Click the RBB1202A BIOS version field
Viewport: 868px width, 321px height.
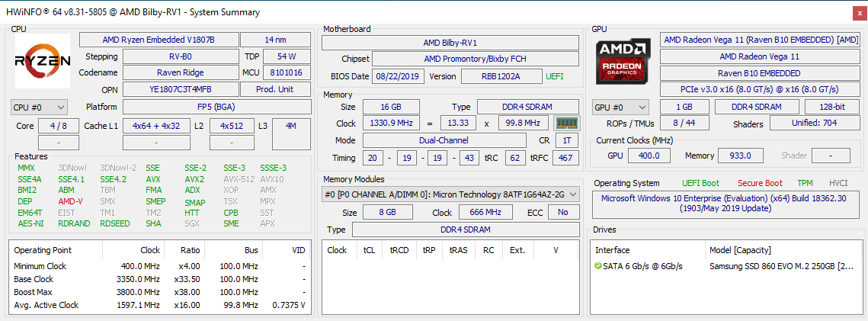point(501,76)
